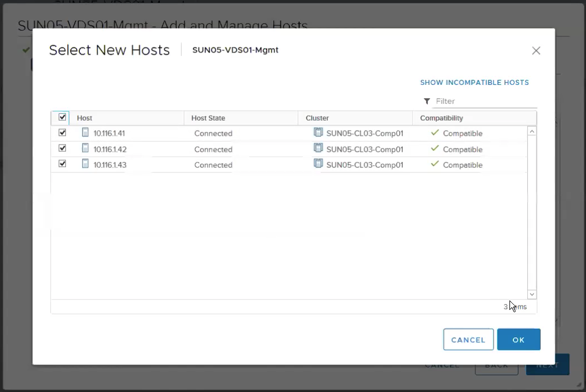Image resolution: width=586 pixels, height=392 pixels.
Task: Confirm selection with the OK button
Action: tap(518, 340)
